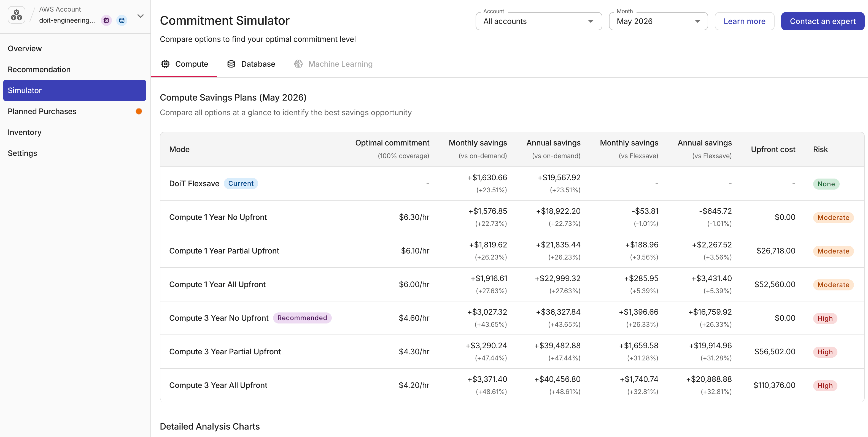Click the doit-engineering account name
This screenshot has width=868, height=437.
coord(67,20)
